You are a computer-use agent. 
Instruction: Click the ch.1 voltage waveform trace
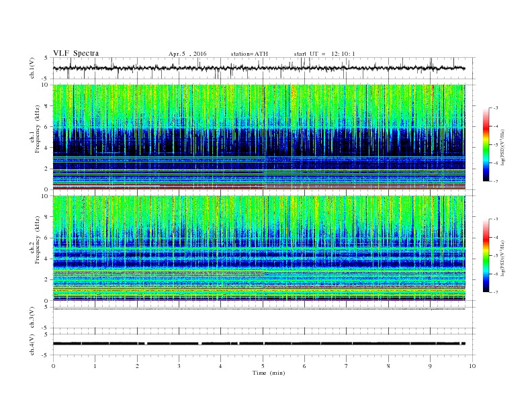coord(259,68)
